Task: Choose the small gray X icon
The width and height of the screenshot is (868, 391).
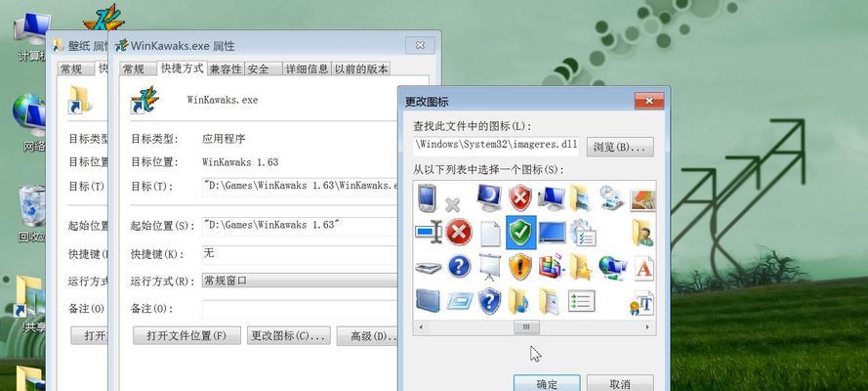Action: coord(453,205)
